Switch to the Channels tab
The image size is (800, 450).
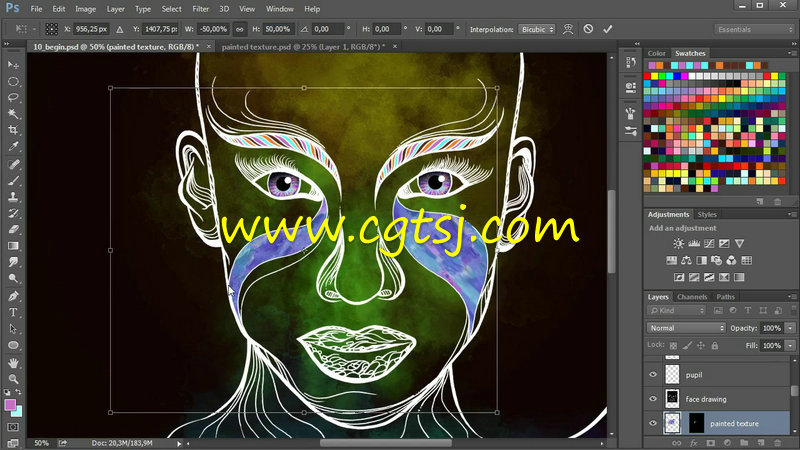tap(692, 296)
